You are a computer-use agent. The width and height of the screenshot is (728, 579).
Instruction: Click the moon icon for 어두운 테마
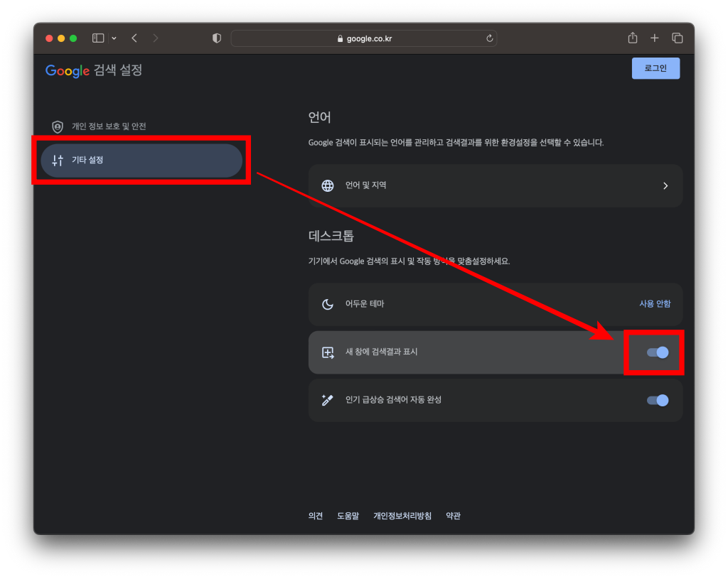click(328, 304)
